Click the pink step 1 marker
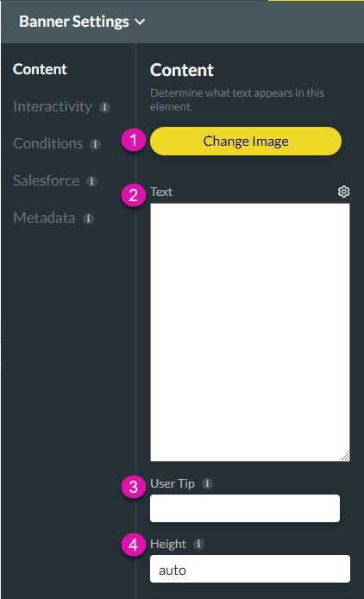 click(x=134, y=140)
